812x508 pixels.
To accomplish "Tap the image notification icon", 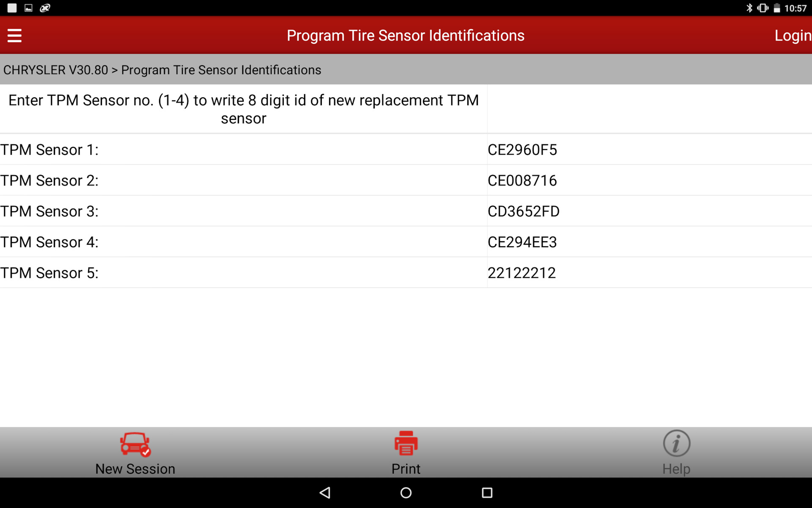I will click(x=28, y=8).
